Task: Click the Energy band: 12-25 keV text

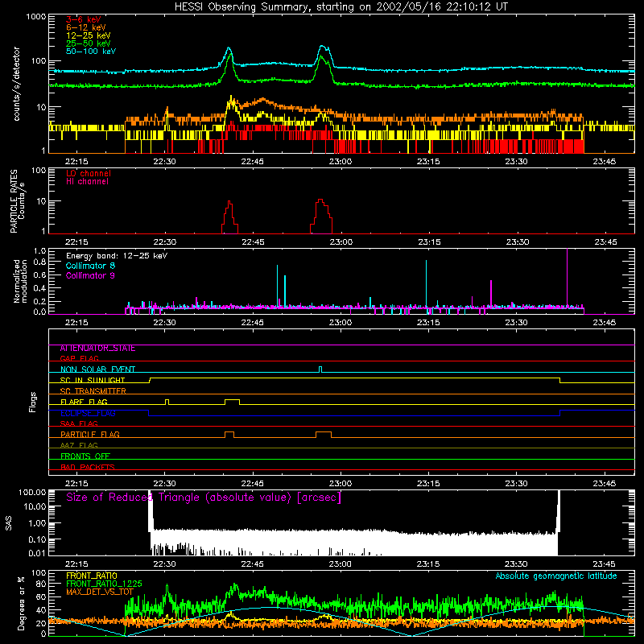Action: click(117, 256)
